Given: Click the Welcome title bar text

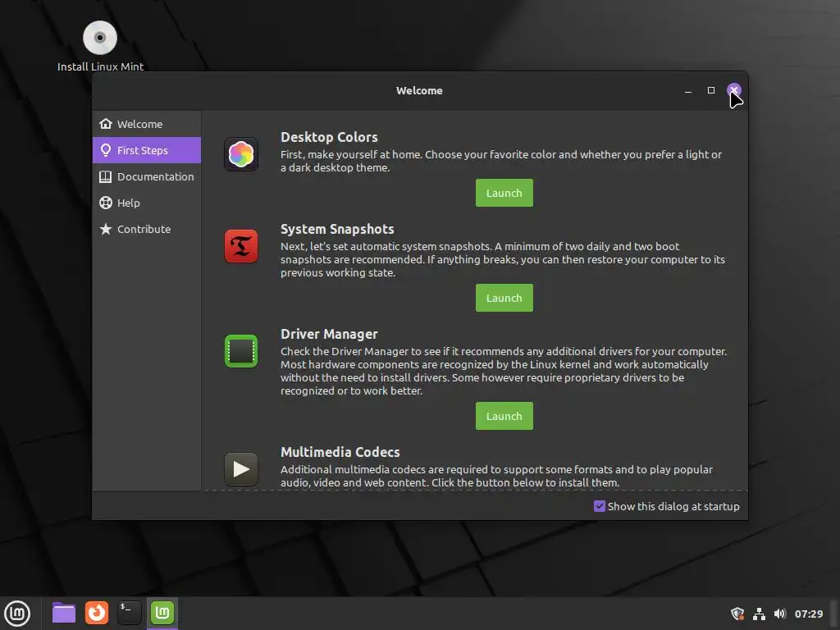Looking at the screenshot, I should pyautogui.click(x=419, y=90).
